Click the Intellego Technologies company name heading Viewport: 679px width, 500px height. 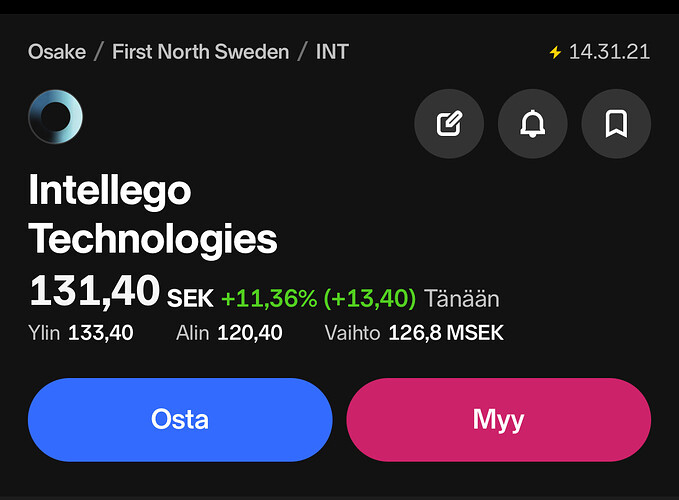[153, 214]
